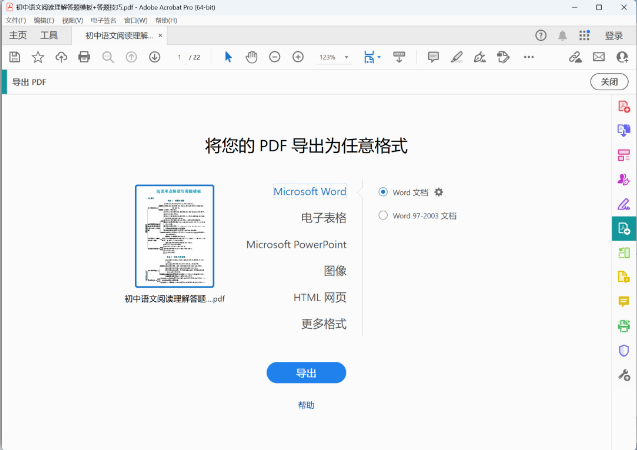Click the fit page width icon
637x450 pixels.
coord(369,57)
